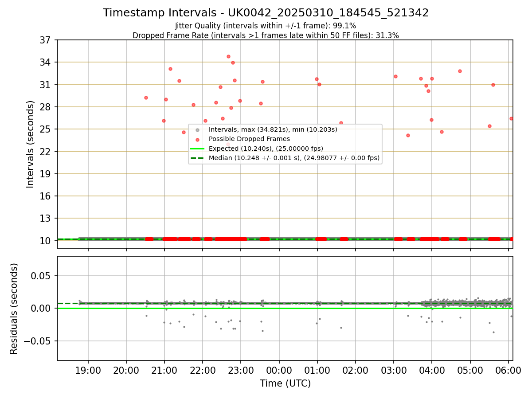Screen dimensions: 532x399
Task: Select legend entry 'Expected (10.240s), (25.00000 fps)'
Action: coord(266,149)
